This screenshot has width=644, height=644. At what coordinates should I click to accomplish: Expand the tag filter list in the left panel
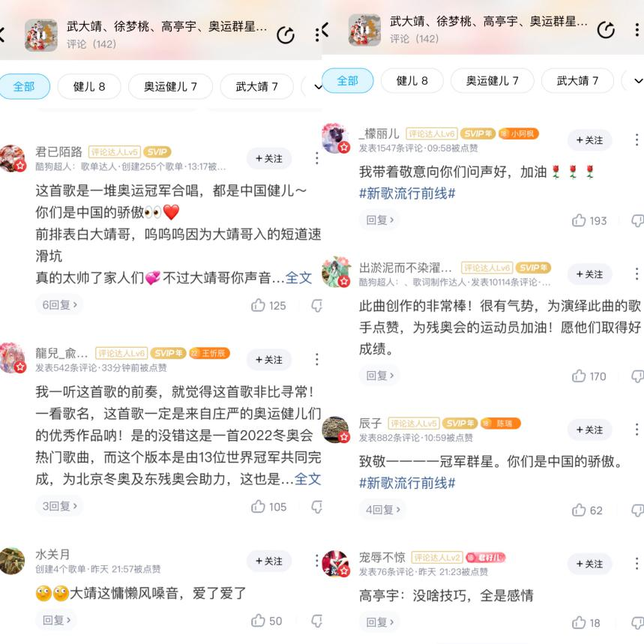[x=318, y=87]
